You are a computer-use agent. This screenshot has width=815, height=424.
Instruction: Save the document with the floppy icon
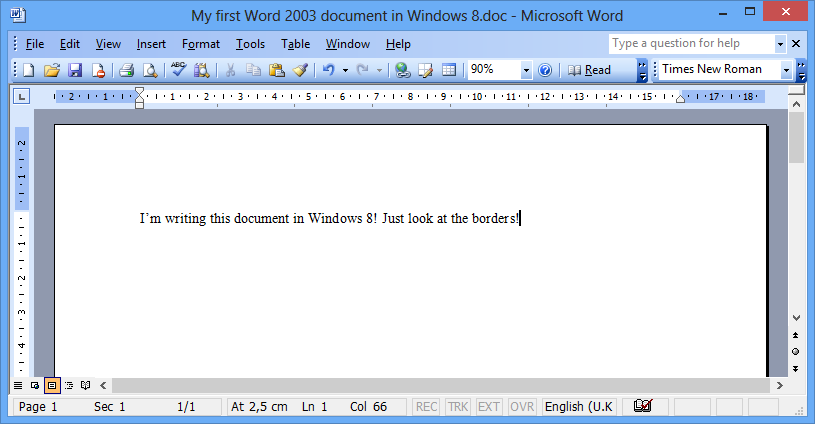(x=75, y=70)
